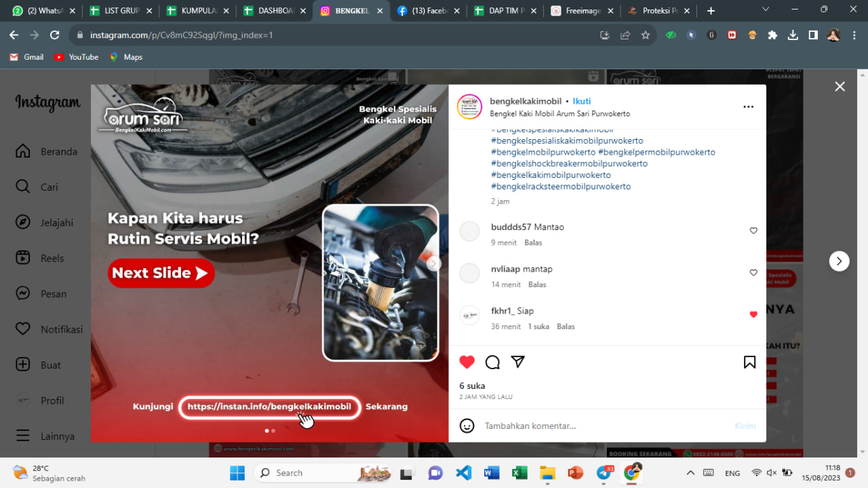Click Buat to create a post
This screenshot has width=868, height=488.
37,364
